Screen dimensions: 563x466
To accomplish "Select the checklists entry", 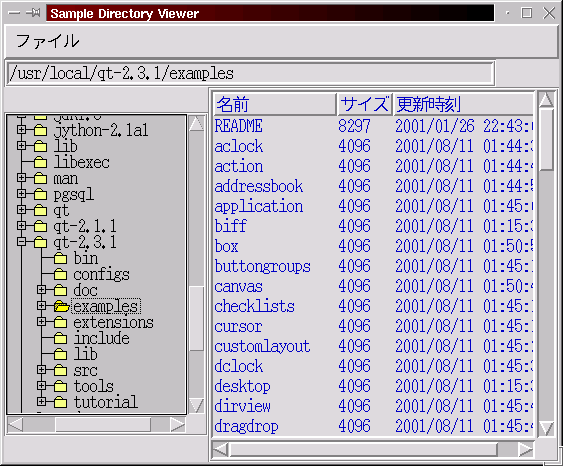I will (255, 307).
